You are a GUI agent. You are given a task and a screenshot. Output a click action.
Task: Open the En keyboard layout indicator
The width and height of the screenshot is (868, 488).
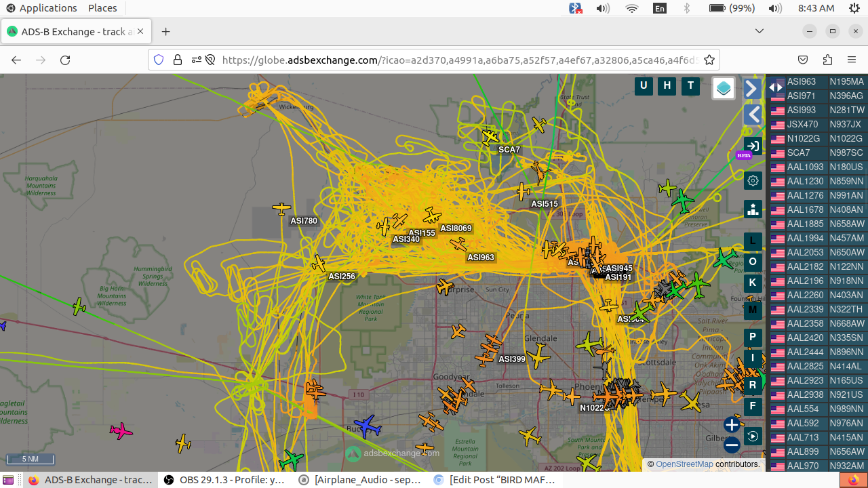[659, 8]
